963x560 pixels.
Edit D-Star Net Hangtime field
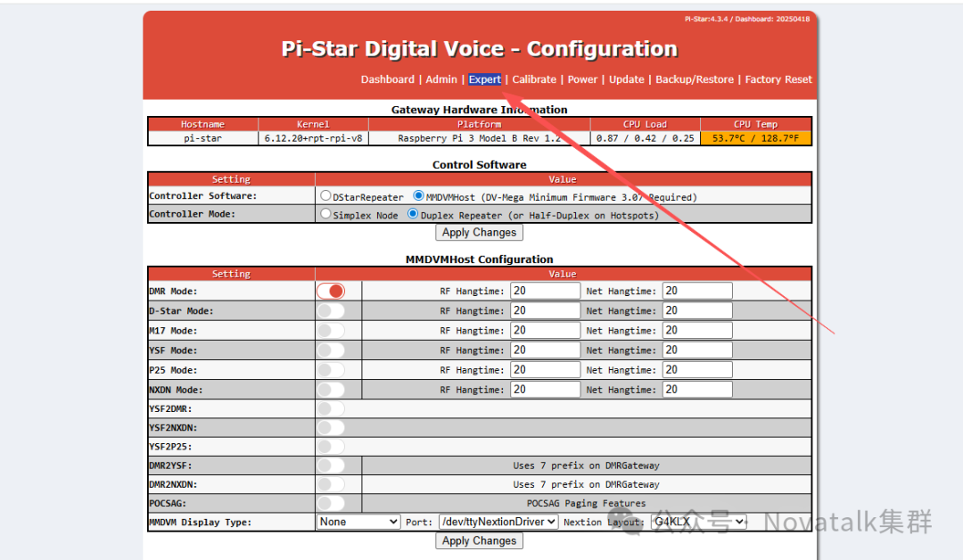[x=697, y=310]
